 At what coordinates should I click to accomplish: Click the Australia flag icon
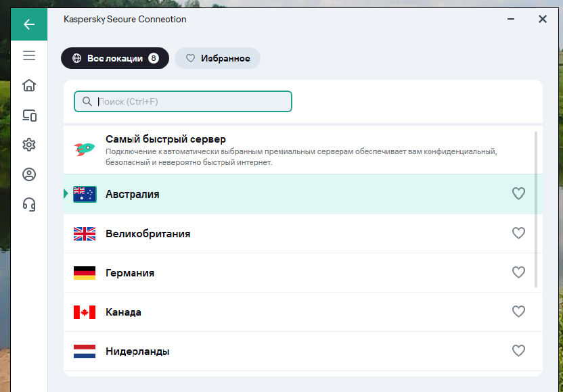tap(85, 195)
